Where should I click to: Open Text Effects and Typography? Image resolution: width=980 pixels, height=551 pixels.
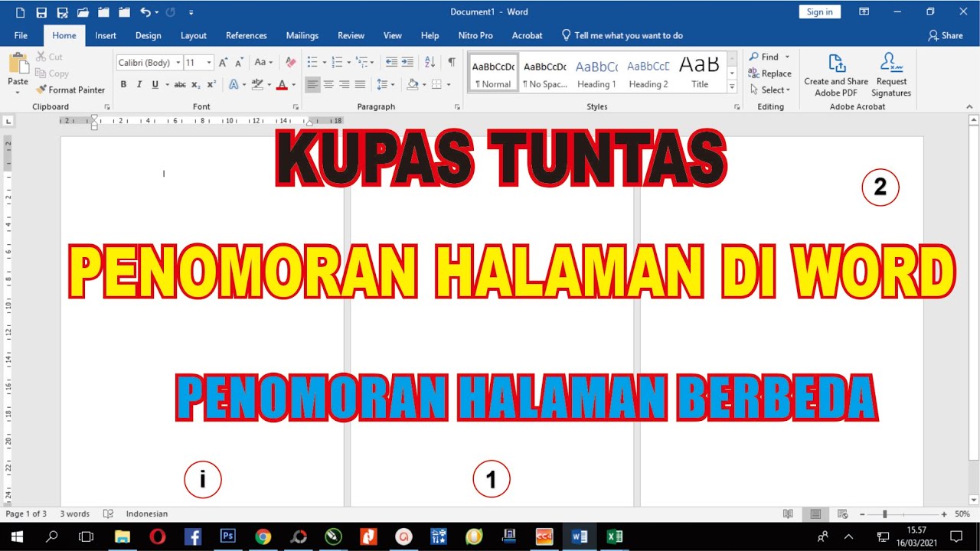coord(234,85)
